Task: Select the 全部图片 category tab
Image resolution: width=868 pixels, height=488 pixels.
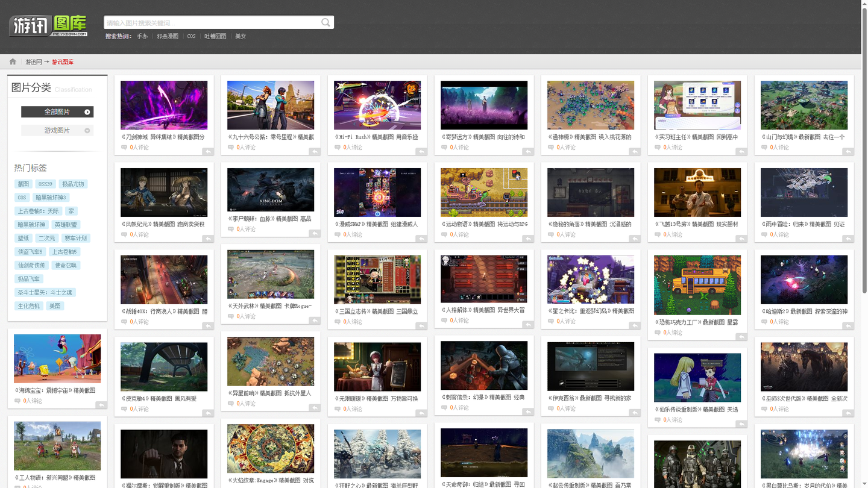Action: coord(57,112)
